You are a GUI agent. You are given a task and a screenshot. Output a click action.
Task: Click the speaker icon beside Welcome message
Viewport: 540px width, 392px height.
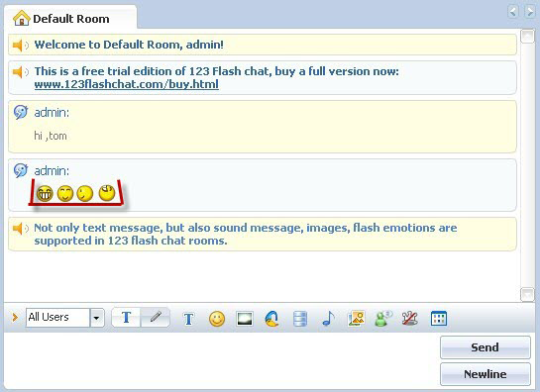pos(21,46)
